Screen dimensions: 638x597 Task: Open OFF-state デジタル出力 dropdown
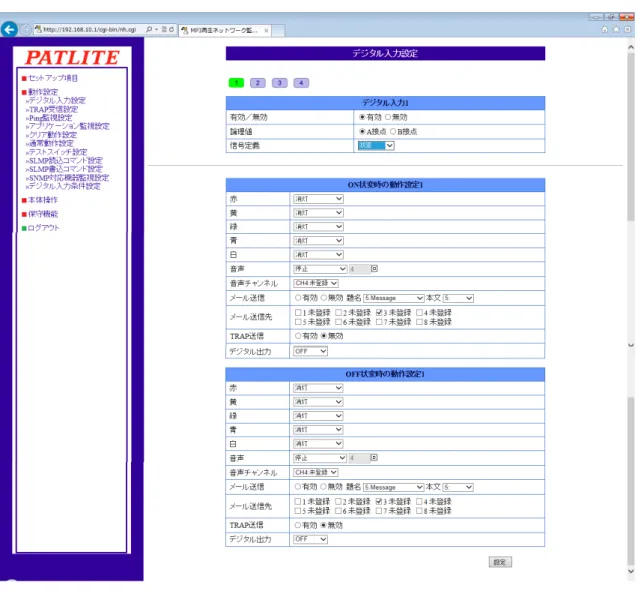tap(310, 539)
